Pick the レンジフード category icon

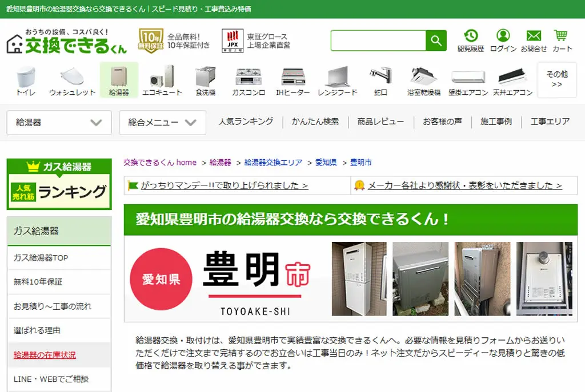coord(338,81)
